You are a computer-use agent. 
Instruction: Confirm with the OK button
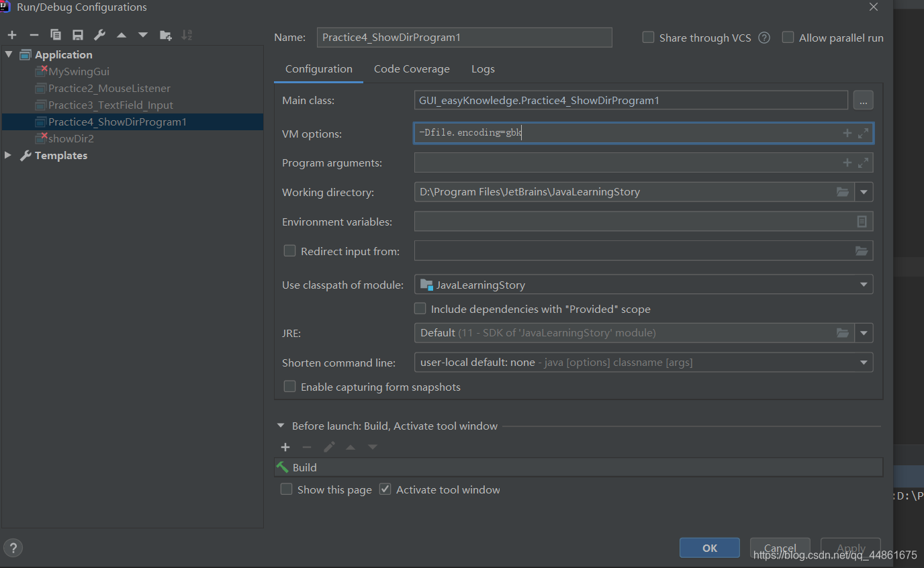(x=710, y=548)
